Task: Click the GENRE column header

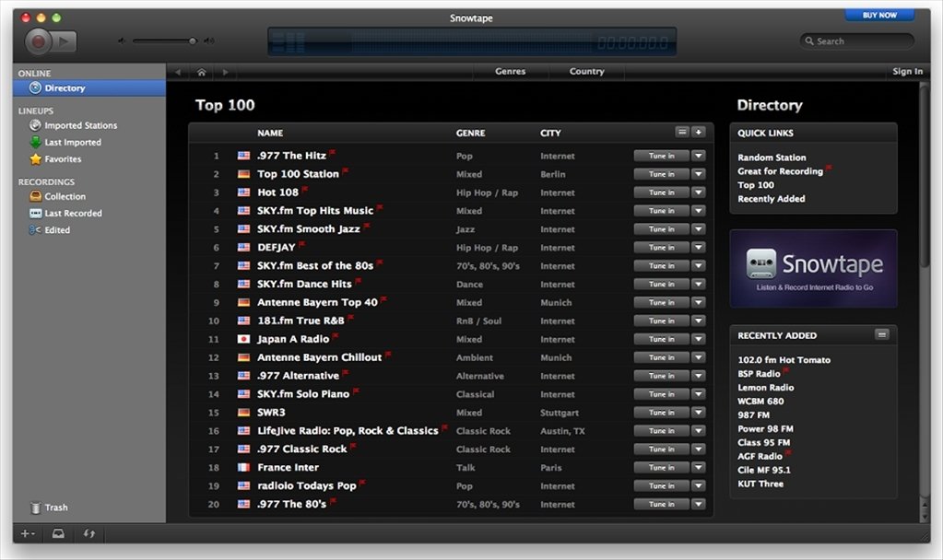Action: click(x=470, y=133)
